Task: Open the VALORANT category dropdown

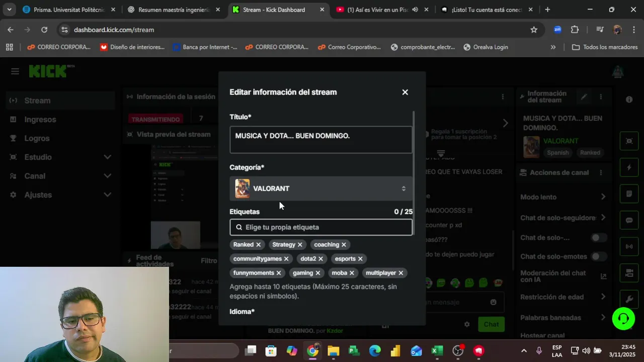Action: (x=321, y=189)
